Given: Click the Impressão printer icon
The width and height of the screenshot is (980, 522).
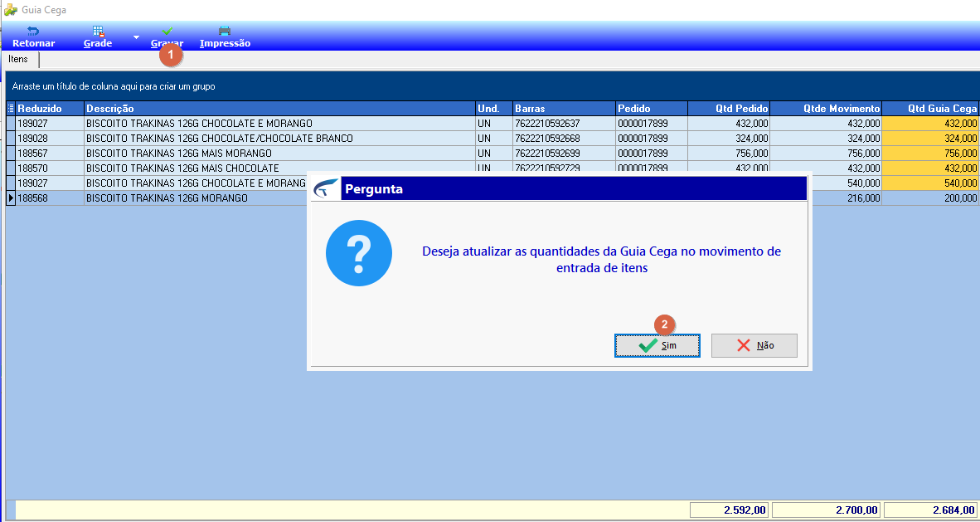Looking at the screenshot, I should pos(225,31).
